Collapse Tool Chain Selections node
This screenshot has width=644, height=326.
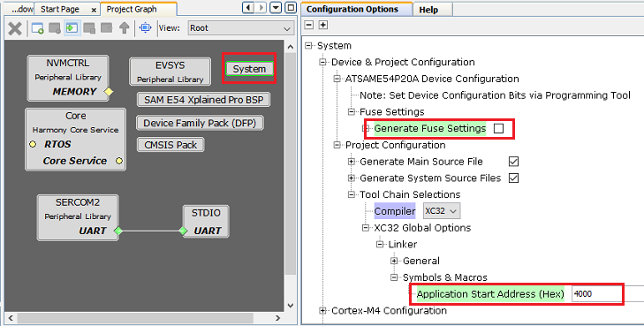click(352, 194)
